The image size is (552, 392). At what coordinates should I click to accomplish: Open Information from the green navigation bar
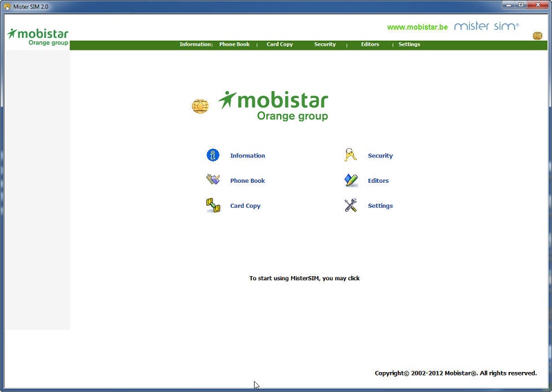[x=195, y=45]
